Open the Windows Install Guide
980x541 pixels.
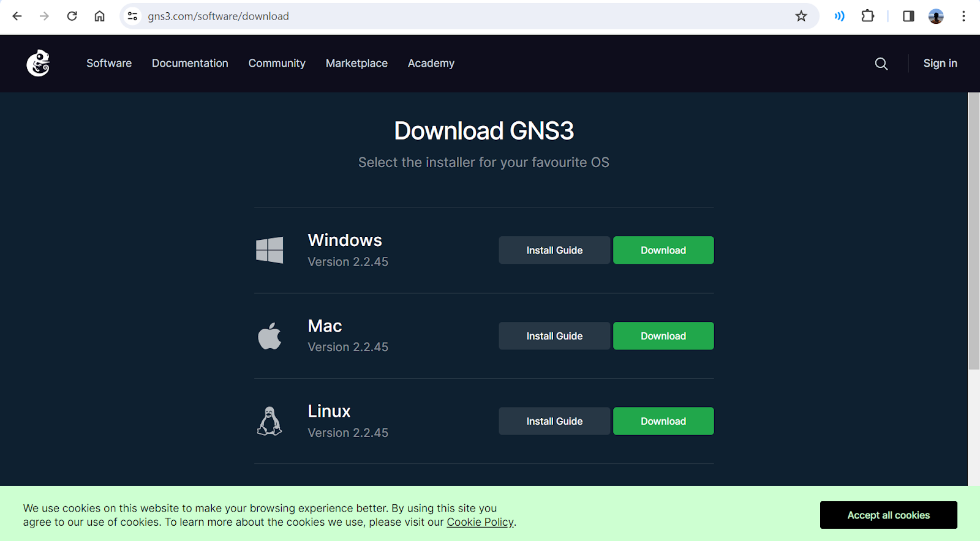[x=554, y=250]
